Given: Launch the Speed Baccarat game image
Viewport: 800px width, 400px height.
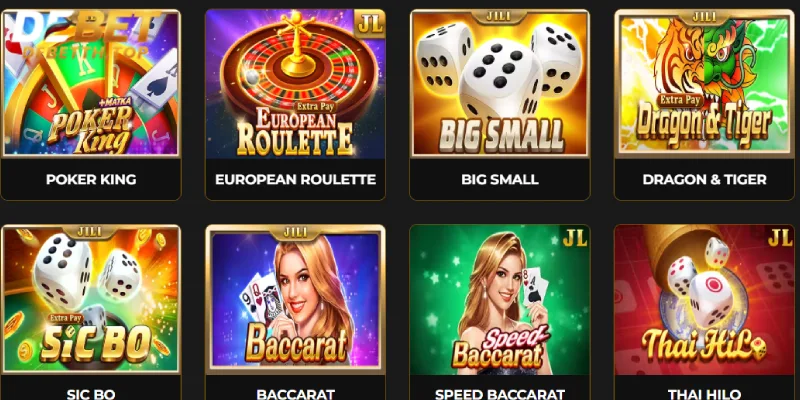Looking at the screenshot, I should coord(499,299).
